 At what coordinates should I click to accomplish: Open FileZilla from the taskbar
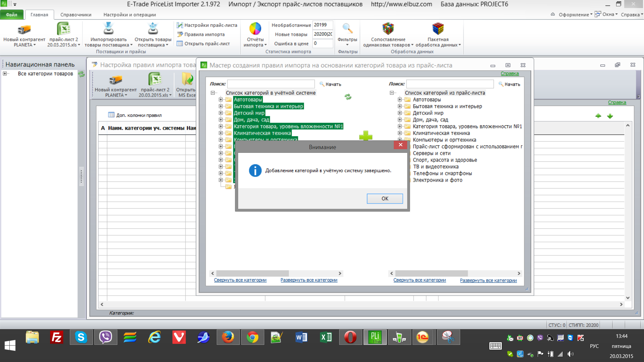[x=56, y=337]
